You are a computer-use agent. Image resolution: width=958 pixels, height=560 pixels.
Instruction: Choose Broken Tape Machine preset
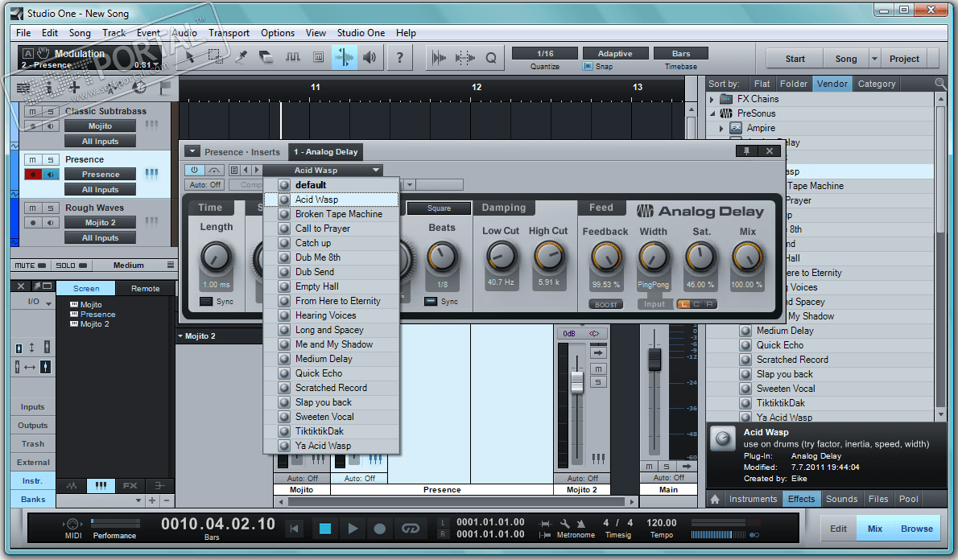(331, 214)
